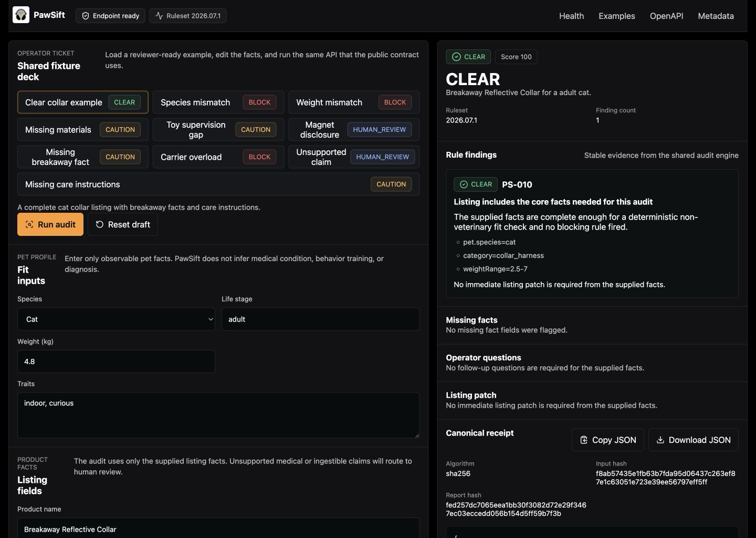756x538 pixels.
Task: Load the Clear collar example fixture
Action: pos(83,102)
